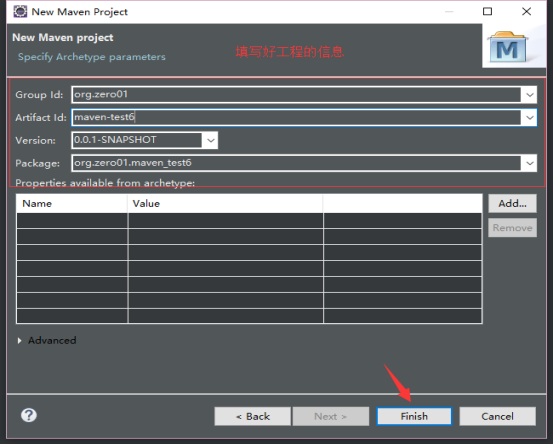Click the Eclipse icon in title bar
Screen dimensions: 554x444
click(x=20, y=12)
